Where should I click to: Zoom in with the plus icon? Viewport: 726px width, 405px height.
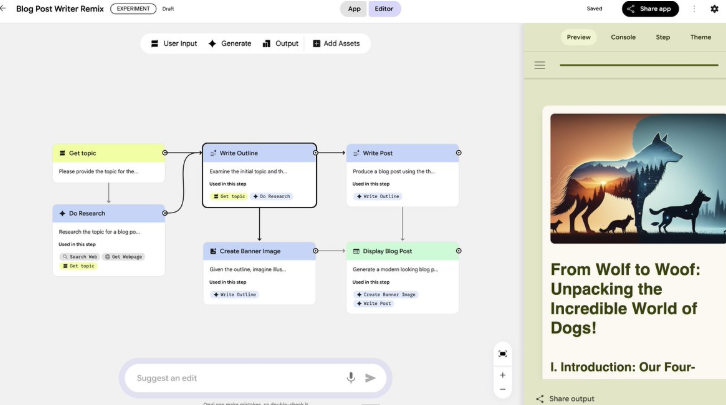pos(502,375)
